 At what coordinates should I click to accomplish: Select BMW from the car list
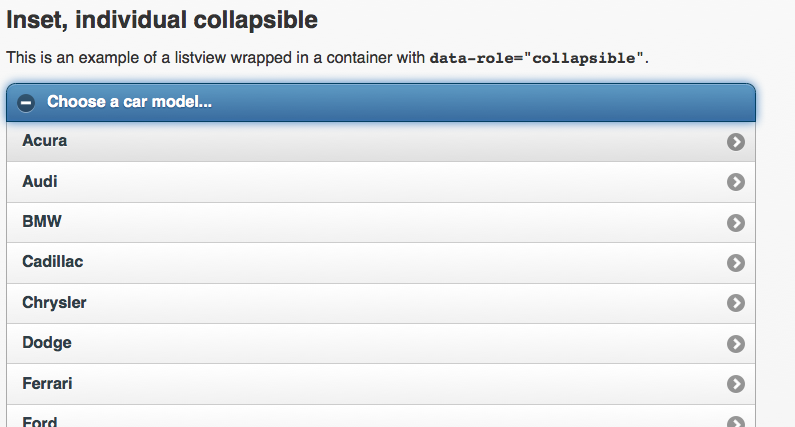(381, 223)
